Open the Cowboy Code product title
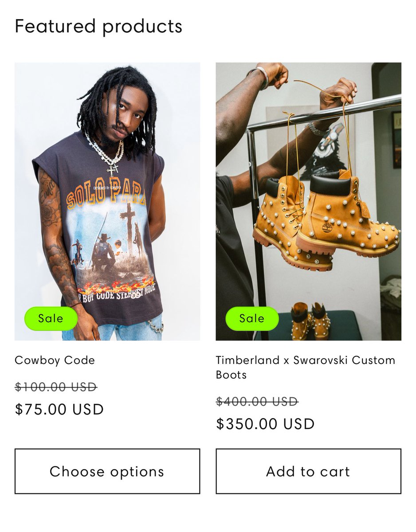Image resolution: width=416 pixels, height=532 pixels. pyautogui.click(x=55, y=360)
